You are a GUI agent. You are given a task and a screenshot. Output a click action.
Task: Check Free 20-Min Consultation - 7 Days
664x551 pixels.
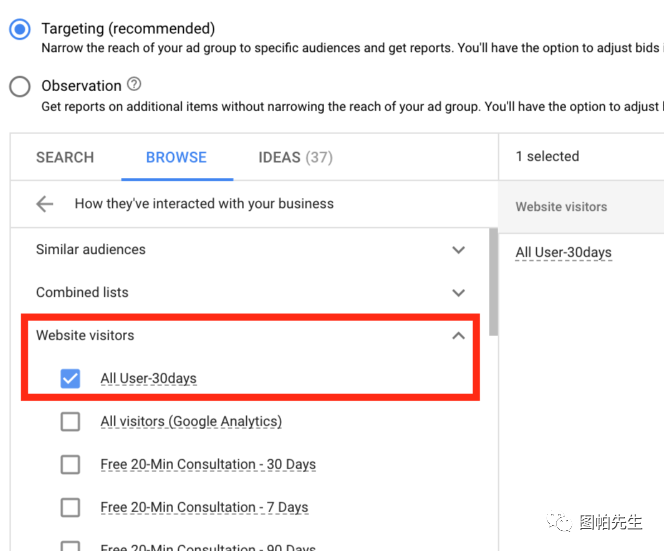(70, 508)
